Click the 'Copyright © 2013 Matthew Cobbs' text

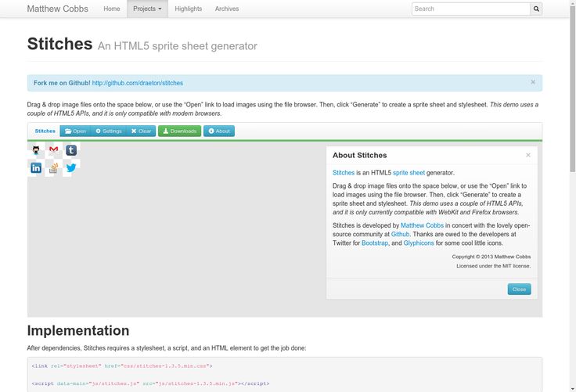click(491, 257)
